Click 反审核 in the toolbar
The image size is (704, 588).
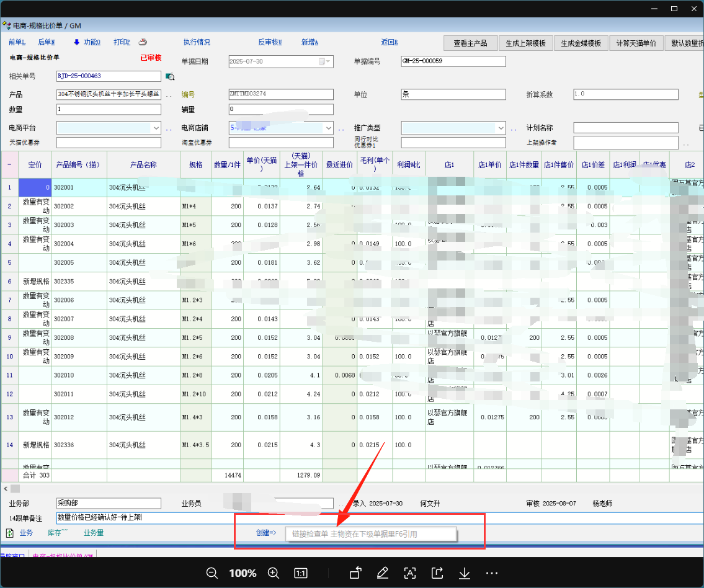pyautogui.click(x=270, y=42)
